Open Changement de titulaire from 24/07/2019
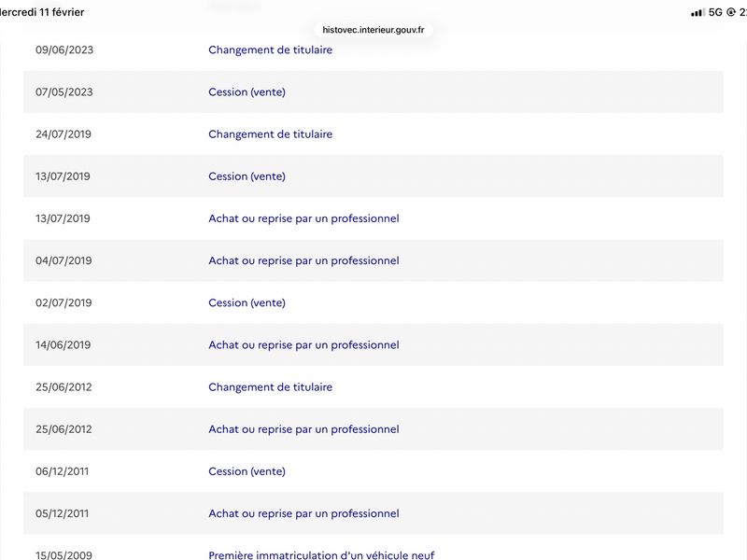Viewport: 747px width, 560px height. point(270,134)
